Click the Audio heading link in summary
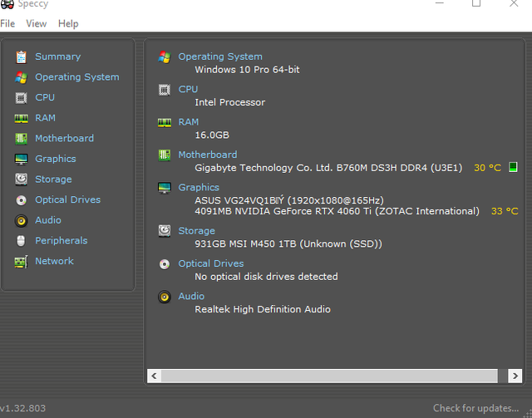Screen dimensions: 532x418 pyautogui.click(x=191, y=296)
